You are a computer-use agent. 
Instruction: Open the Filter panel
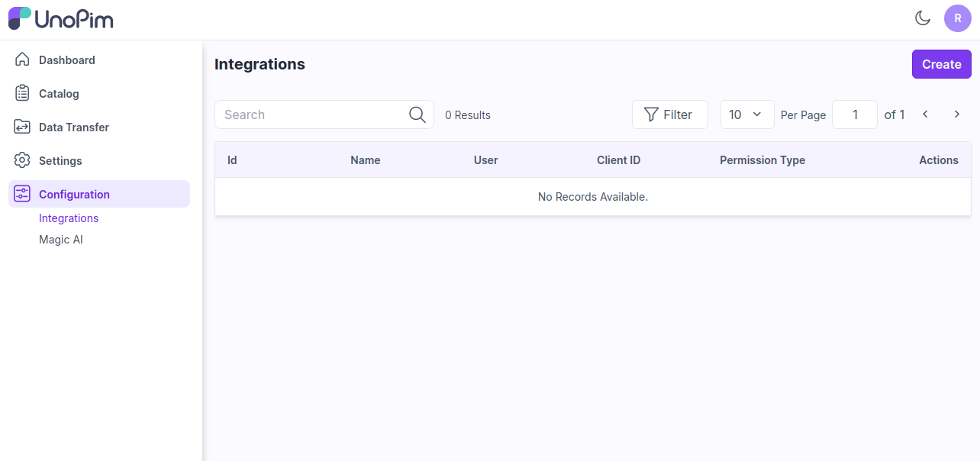(x=669, y=114)
